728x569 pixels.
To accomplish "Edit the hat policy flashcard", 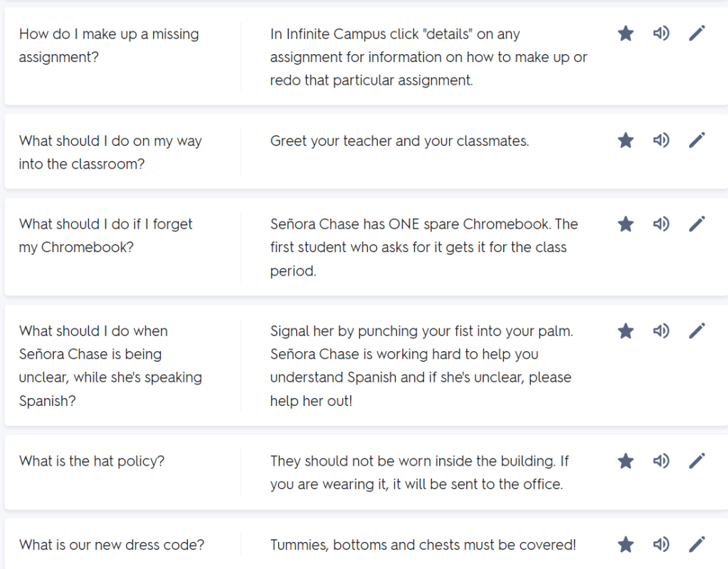I will coord(697,461).
